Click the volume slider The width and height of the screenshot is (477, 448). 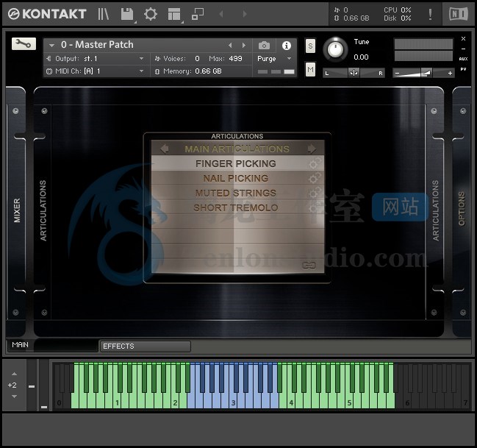tap(423, 73)
